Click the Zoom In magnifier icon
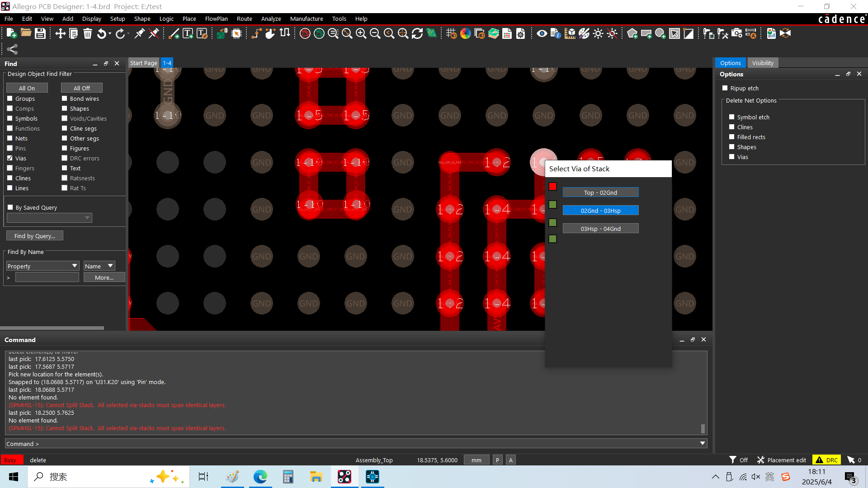The width and height of the screenshot is (868, 488). (x=361, y=33)
